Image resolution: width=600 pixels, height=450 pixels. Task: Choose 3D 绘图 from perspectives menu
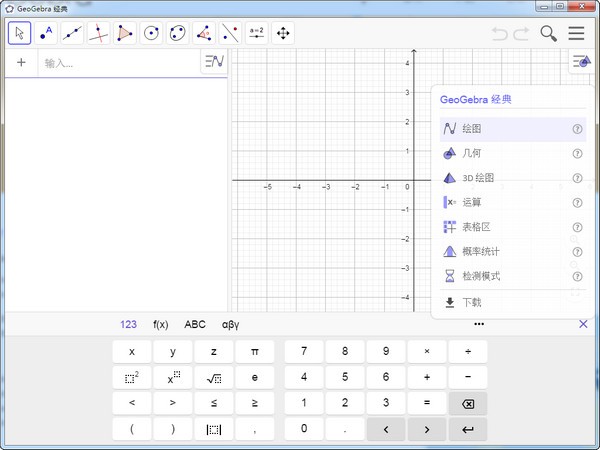478,178
